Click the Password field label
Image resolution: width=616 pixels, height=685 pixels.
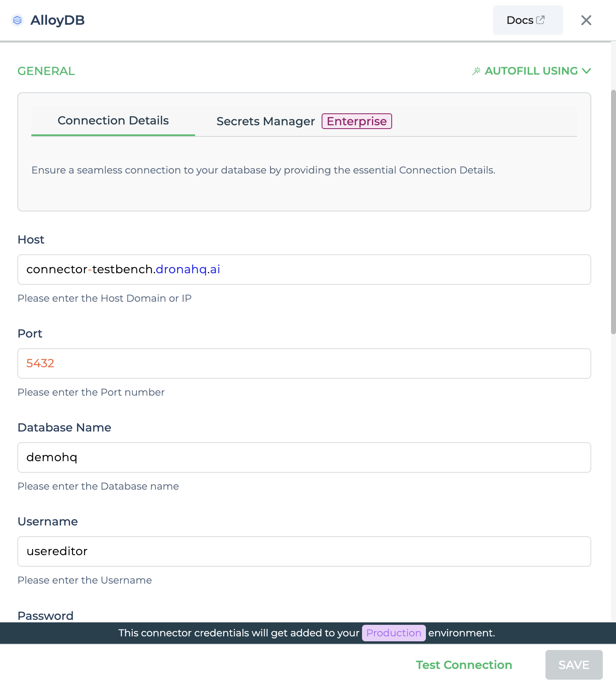45,616
